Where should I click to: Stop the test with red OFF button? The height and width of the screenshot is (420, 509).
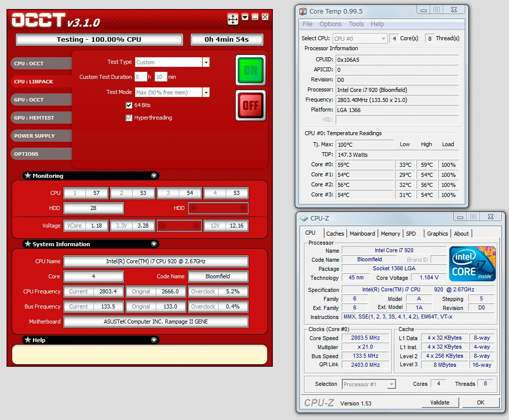tap(251, 105)
